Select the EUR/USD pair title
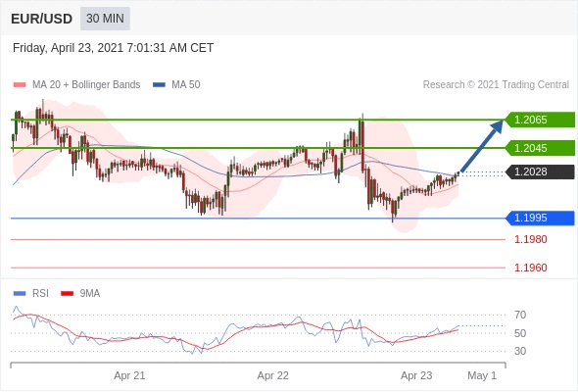Viewport: 578px width, 392px height. (x=41, y=19)
